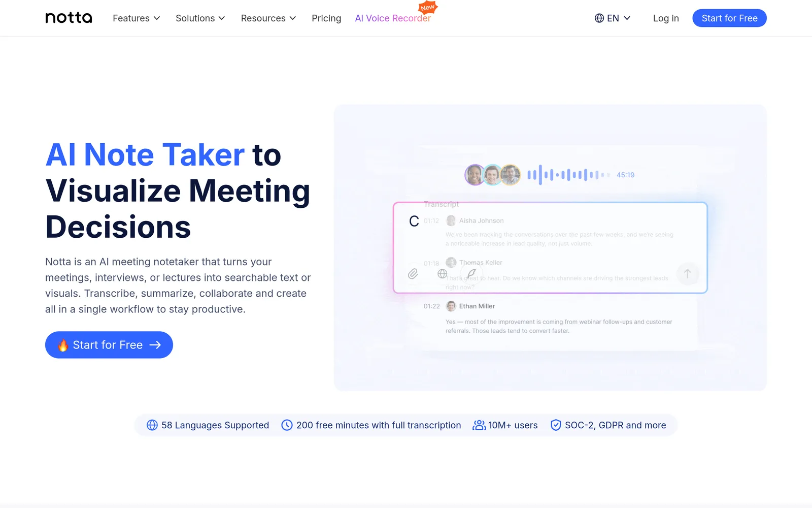This screenshot has width=812, height=508.
Task: Click the Resources chevron arrow
Action: (293, 18)
